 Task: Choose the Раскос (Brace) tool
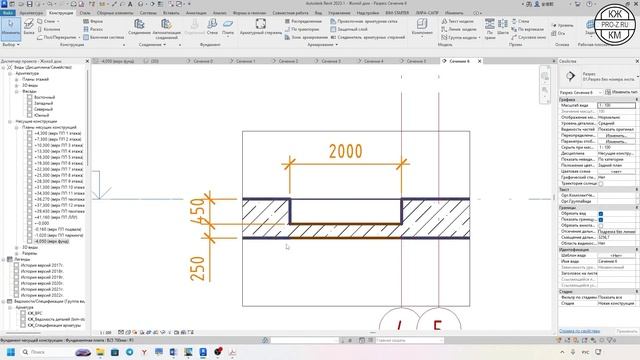(x=93, y=29)
